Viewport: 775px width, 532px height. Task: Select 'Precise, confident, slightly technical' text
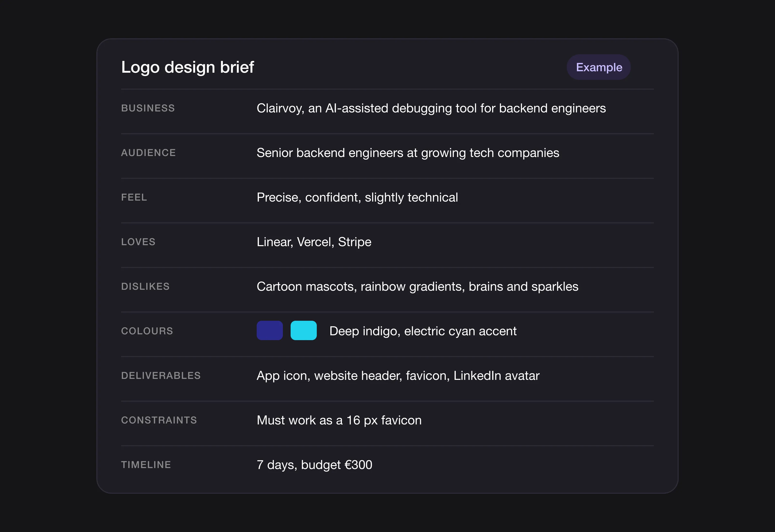[357, 197]
